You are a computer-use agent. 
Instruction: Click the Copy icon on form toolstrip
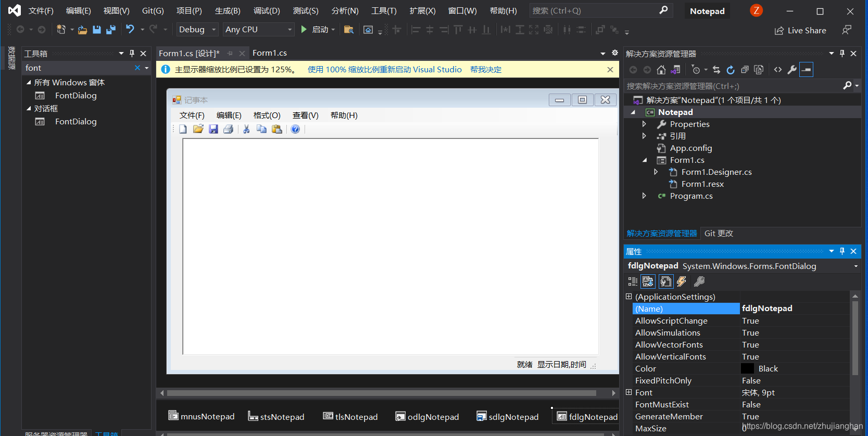(x=261, y=129)
